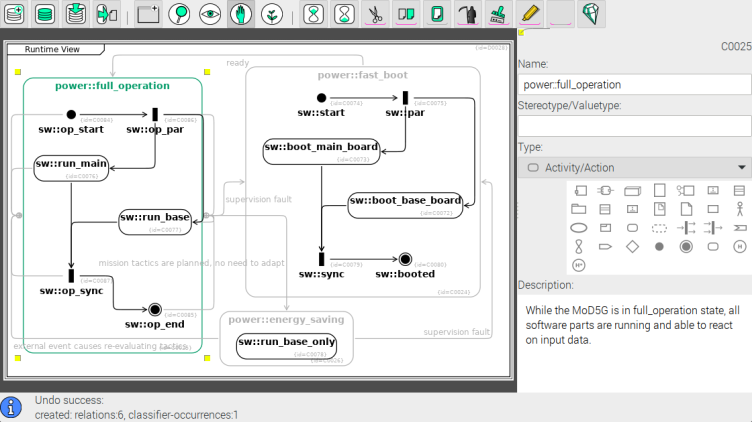Screen dimensions: 752x422
Task: Select the actor stick-figure type icon
Action: (740, 209)
